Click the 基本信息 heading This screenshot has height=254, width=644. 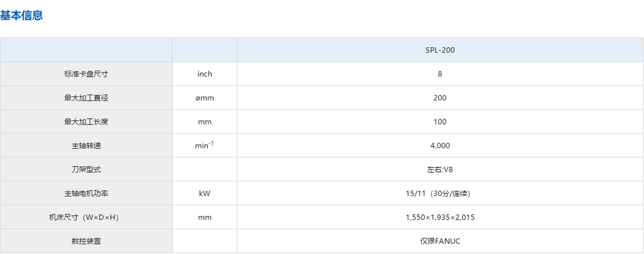(21, 16)
